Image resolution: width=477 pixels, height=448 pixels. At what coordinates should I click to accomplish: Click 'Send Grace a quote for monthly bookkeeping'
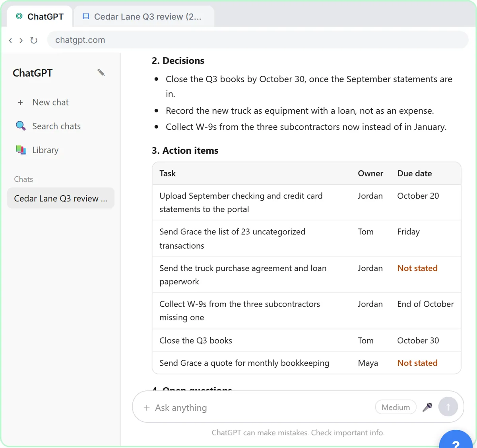pyautogui.click(x=244, y=363)
